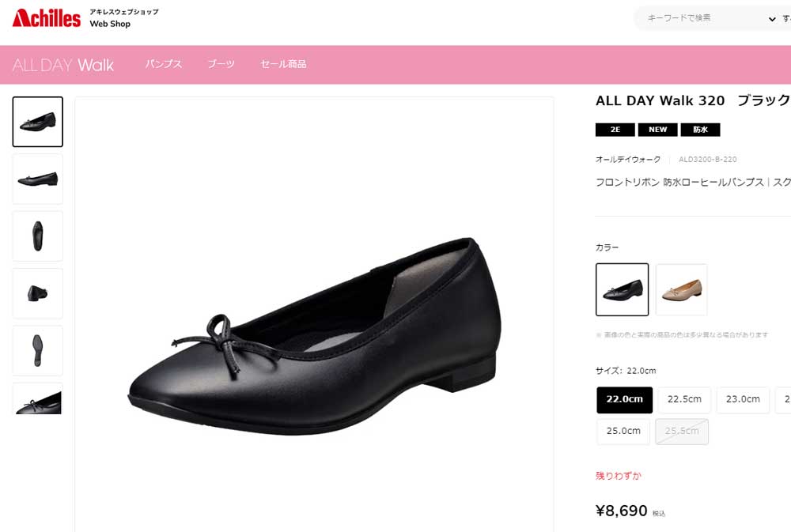Click the keyword search field
This screenshot has width=791, height=532.
pos(696,18)
